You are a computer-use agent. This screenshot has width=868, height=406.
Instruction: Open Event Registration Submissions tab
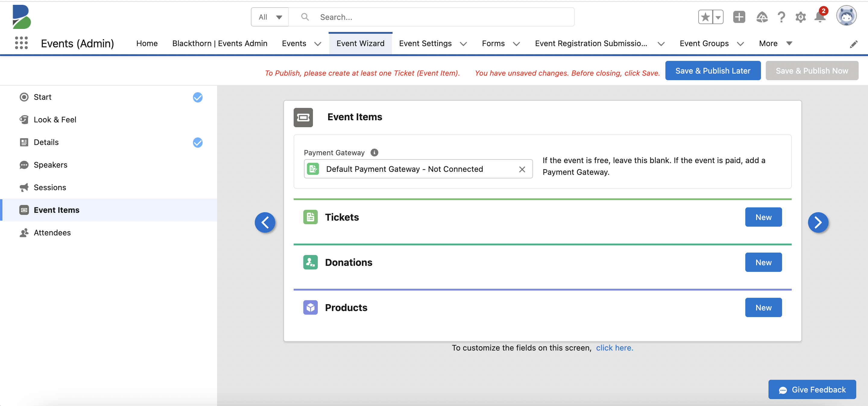(591, 43)
